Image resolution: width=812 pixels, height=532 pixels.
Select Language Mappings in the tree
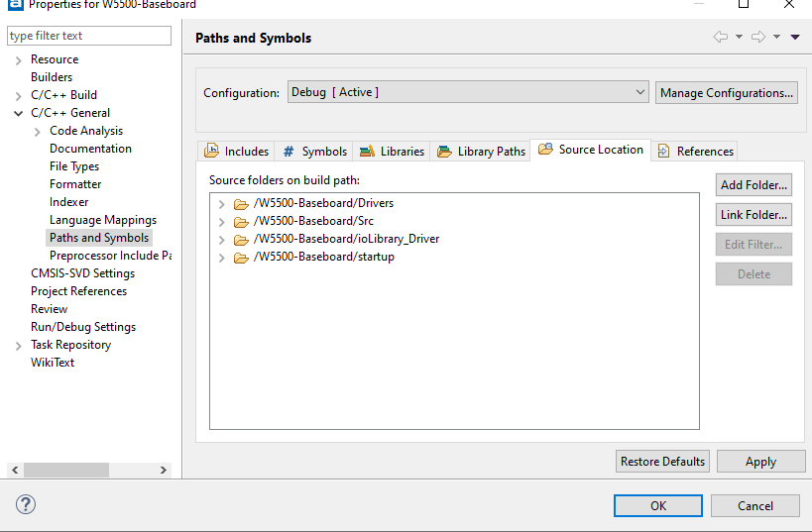tap(103, 220)
